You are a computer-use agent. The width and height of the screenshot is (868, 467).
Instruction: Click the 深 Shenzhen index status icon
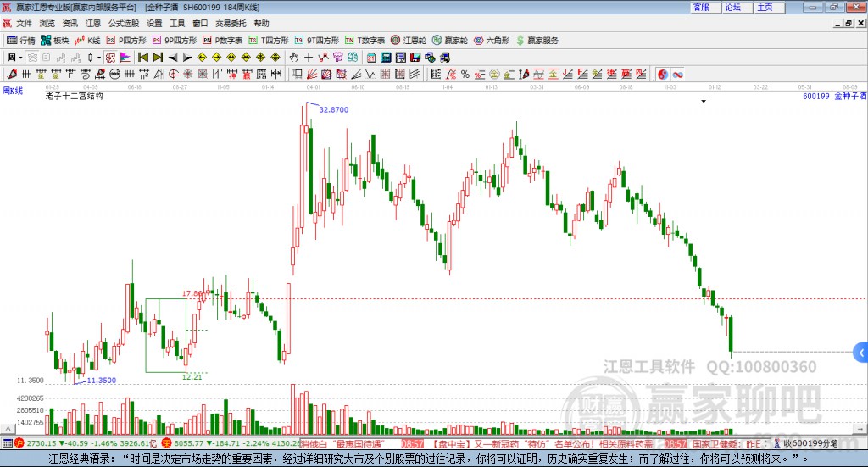point(167,443)
